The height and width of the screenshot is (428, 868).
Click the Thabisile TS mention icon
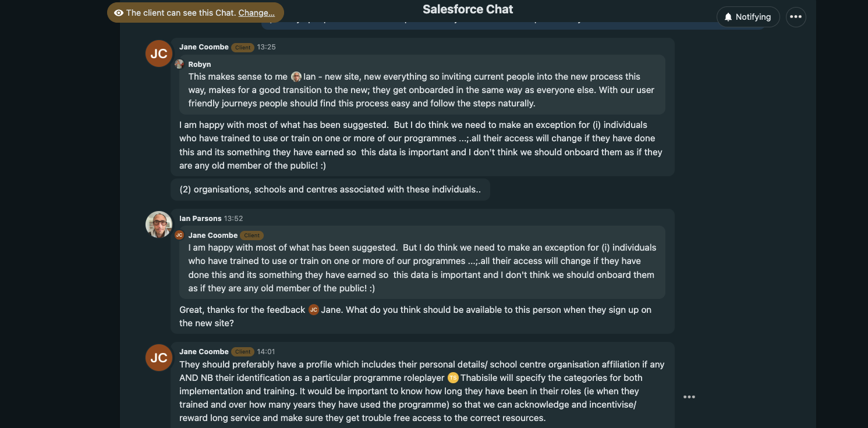click(453, 378)
